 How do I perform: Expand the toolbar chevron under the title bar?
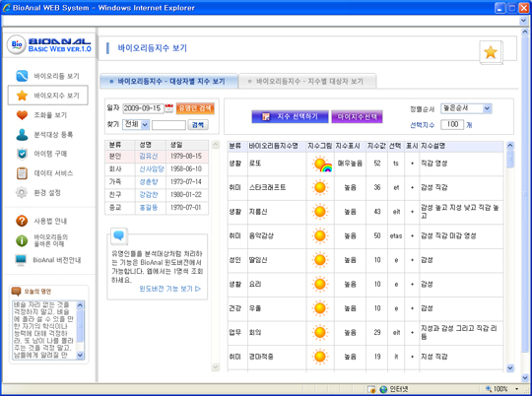point(523,21)
